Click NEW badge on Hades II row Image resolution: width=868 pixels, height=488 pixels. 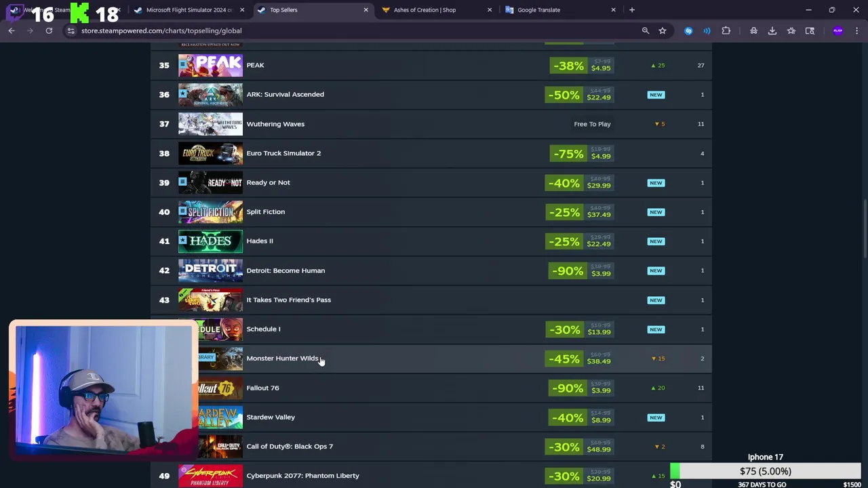coord(656,241)
